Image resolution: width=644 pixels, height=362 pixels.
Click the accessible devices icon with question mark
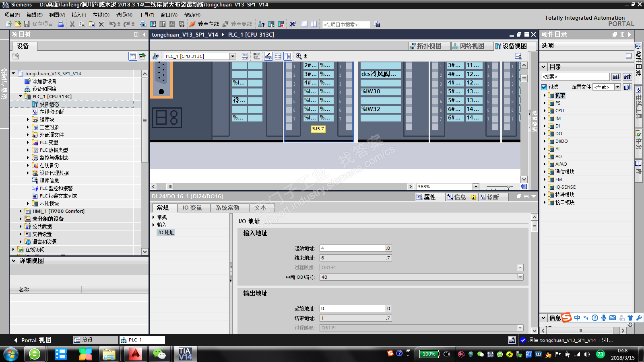pyautogui.click(x=261, y=24)
